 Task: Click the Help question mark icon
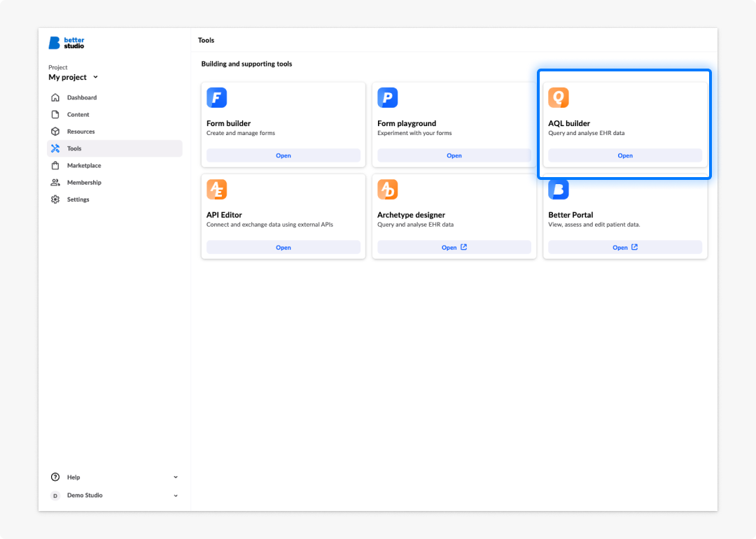click(x=55, y=477)
